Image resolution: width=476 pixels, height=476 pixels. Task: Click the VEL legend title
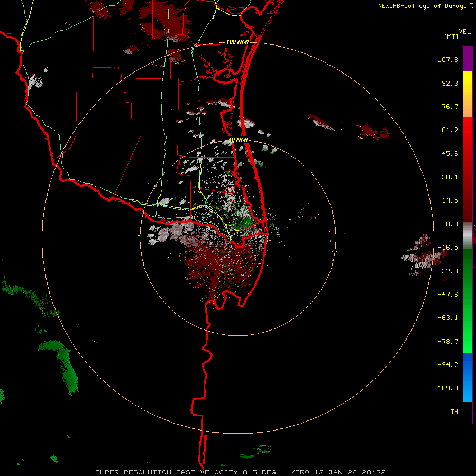pos(464,31)
